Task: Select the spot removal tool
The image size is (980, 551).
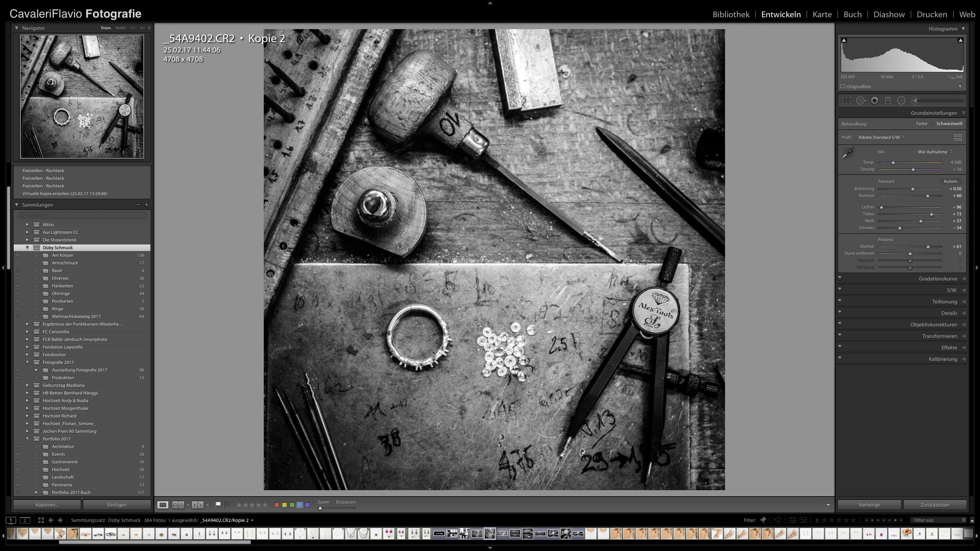Action: click(861, 101)
